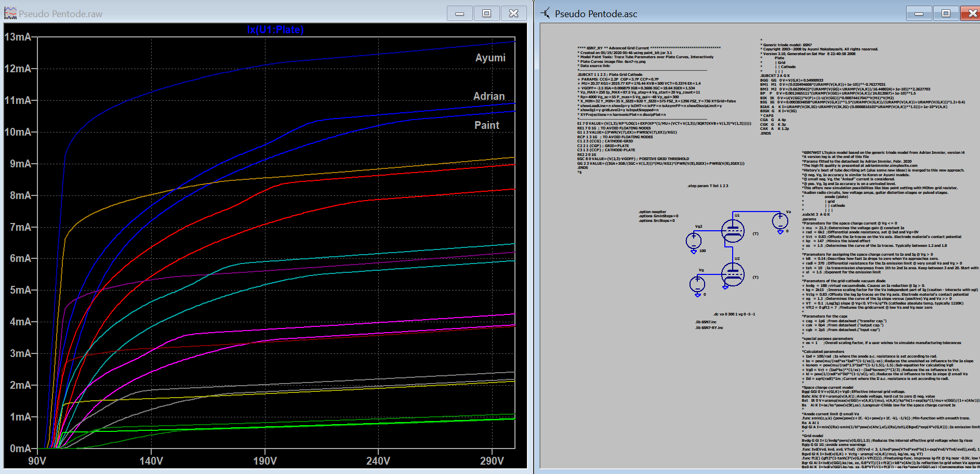
Task: Click the ground symbol under Va source
Action: [x=780, y=232]
